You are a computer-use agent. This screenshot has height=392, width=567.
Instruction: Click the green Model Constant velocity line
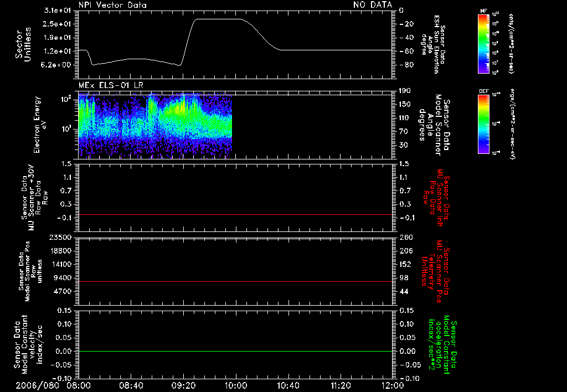[x=235, y=351]
